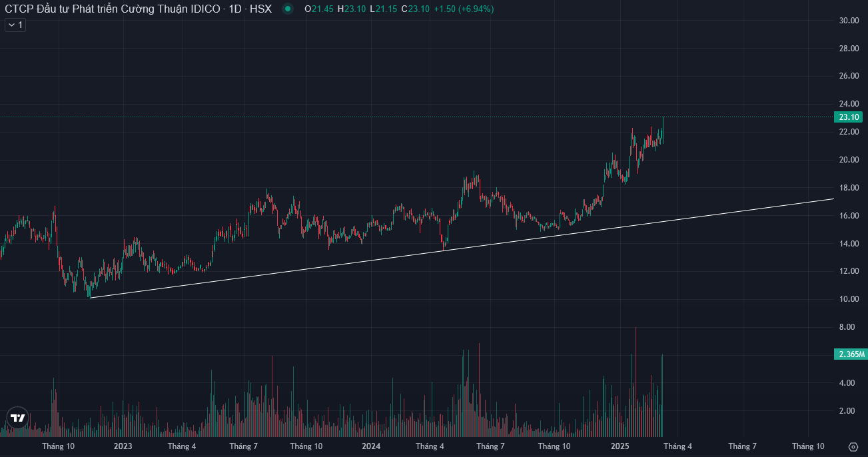Click Tháng 10 label just before 2024
Image resolution: width=868 pixels, height=457 pixels.
click(306, 446)
